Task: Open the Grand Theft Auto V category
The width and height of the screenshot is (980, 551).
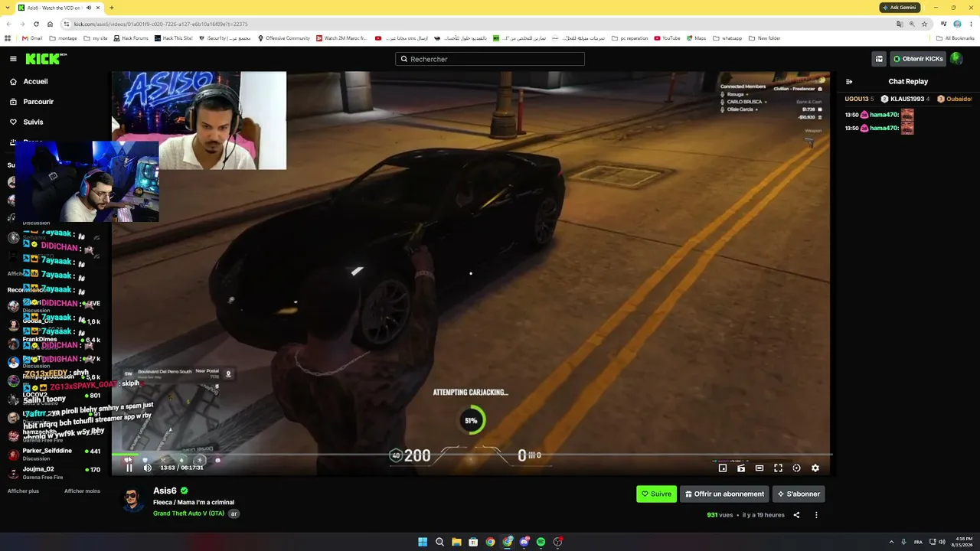Action: point(188,514)
